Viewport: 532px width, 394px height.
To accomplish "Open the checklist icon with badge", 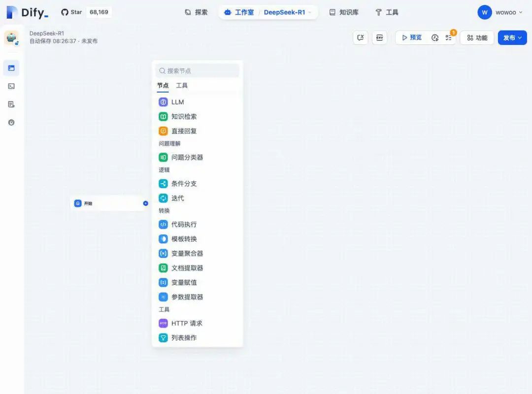I will pyautogui.click(x=449, y=37).
